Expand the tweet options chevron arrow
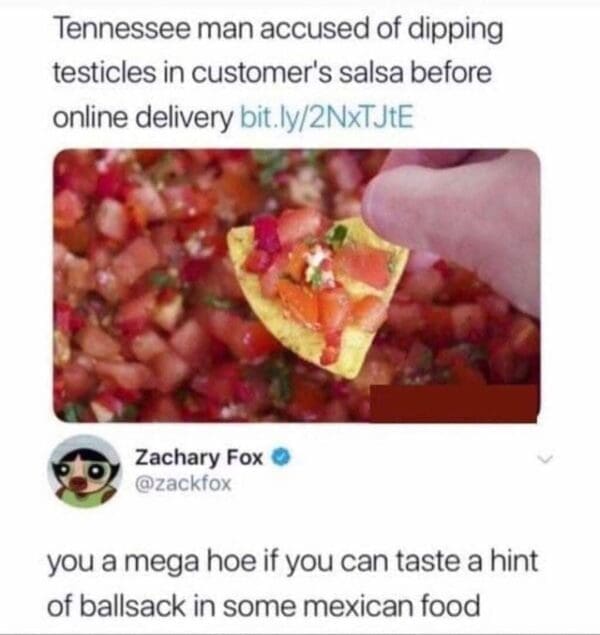This screenshot has height=635, width=600. pyautogui.click(x=545, y=459)
